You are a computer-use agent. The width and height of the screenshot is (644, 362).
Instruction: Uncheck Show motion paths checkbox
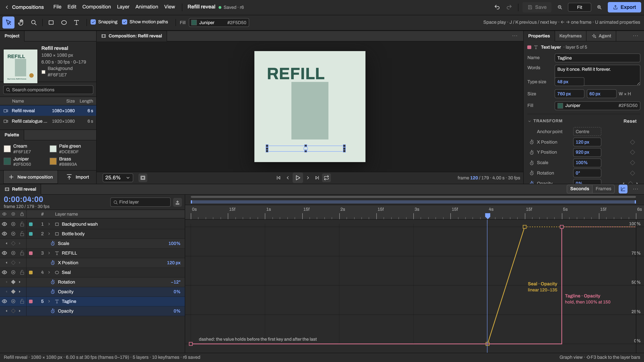click(x=125, y=22)
